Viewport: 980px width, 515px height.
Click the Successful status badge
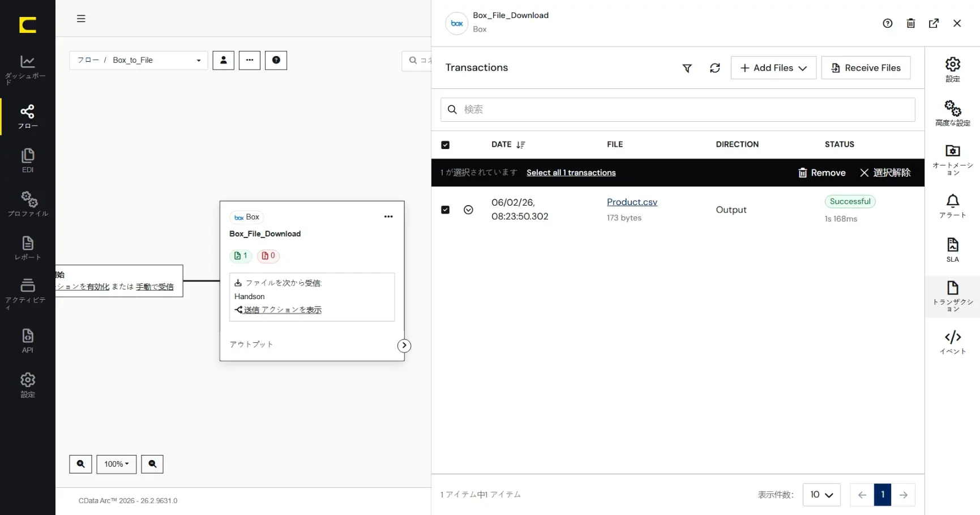coord(850,202)
